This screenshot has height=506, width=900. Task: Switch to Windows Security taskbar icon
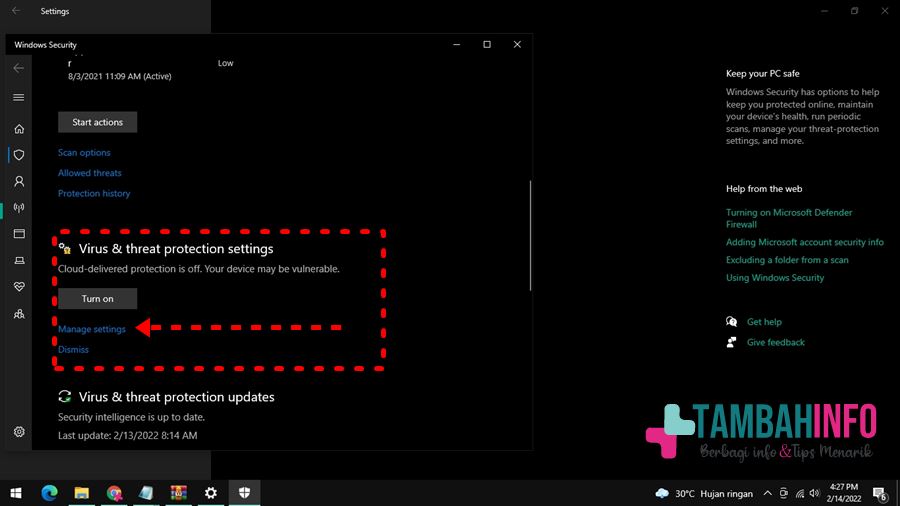[245, 493]
